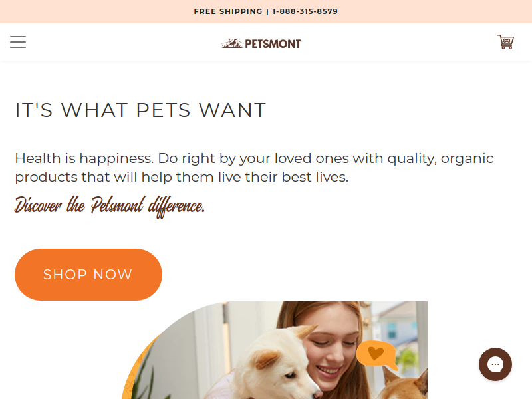532x399 pixels.
Task: Click Discover the Petsmont difference script text
Action: click(110, 206)
